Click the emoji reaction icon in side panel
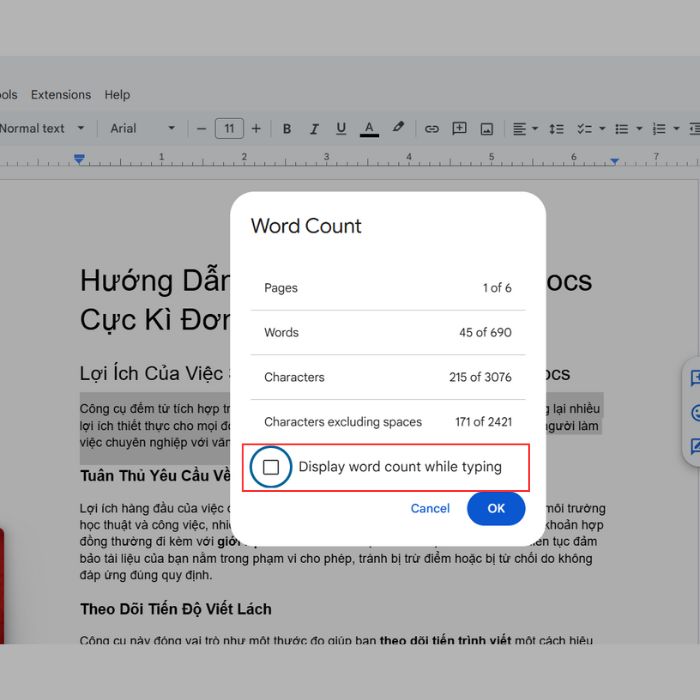This screenshot has height=700, width=700. [696, 412]
